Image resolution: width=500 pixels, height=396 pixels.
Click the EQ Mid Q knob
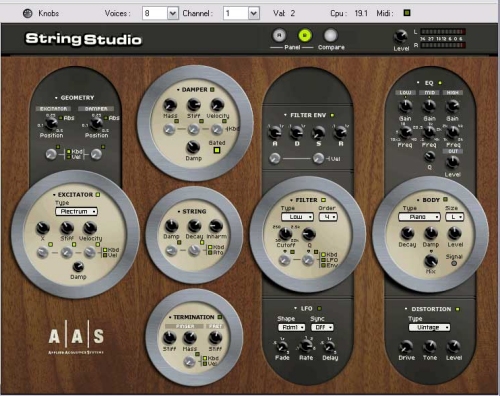pos(429,156)
